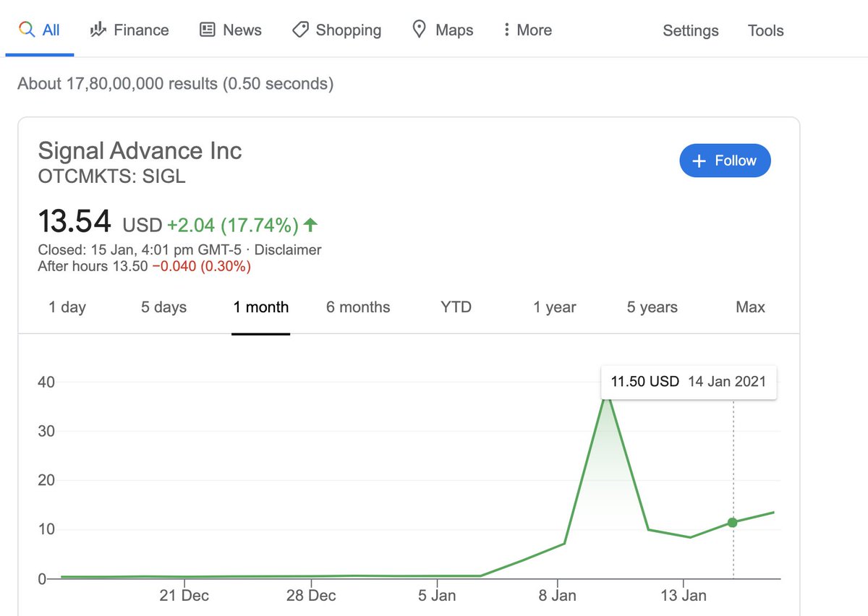
Task: Click the plus icon in Follow button
Action: coord(699,161)
